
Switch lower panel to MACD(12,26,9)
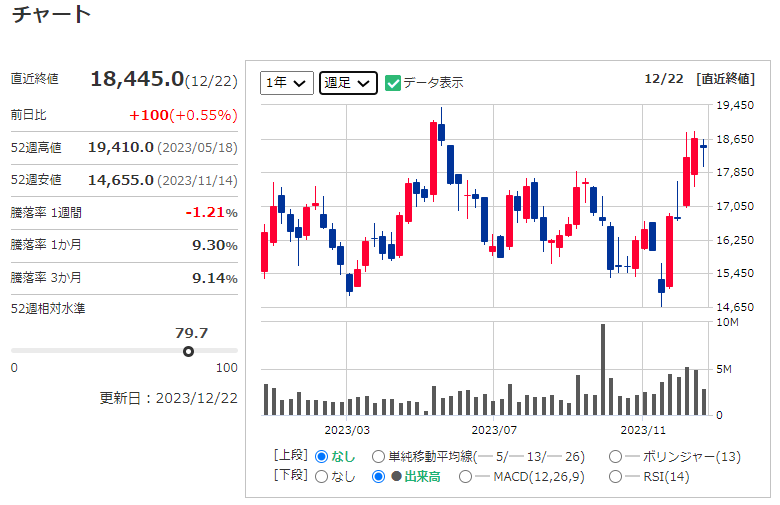point(466,477)
